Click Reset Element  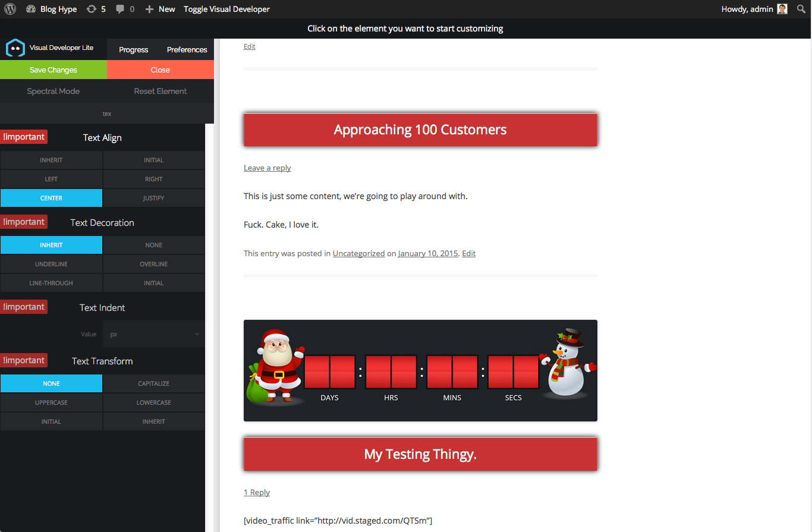click(x=160, y=91)
